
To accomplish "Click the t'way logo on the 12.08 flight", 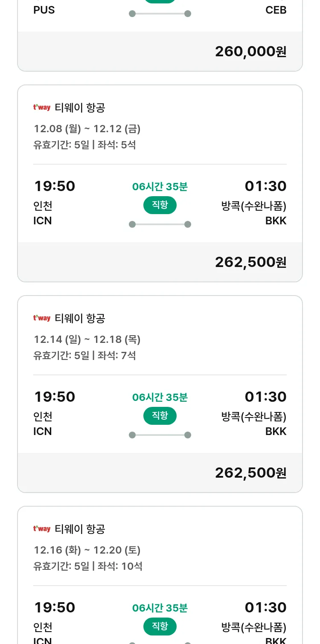I will [42, 107].
